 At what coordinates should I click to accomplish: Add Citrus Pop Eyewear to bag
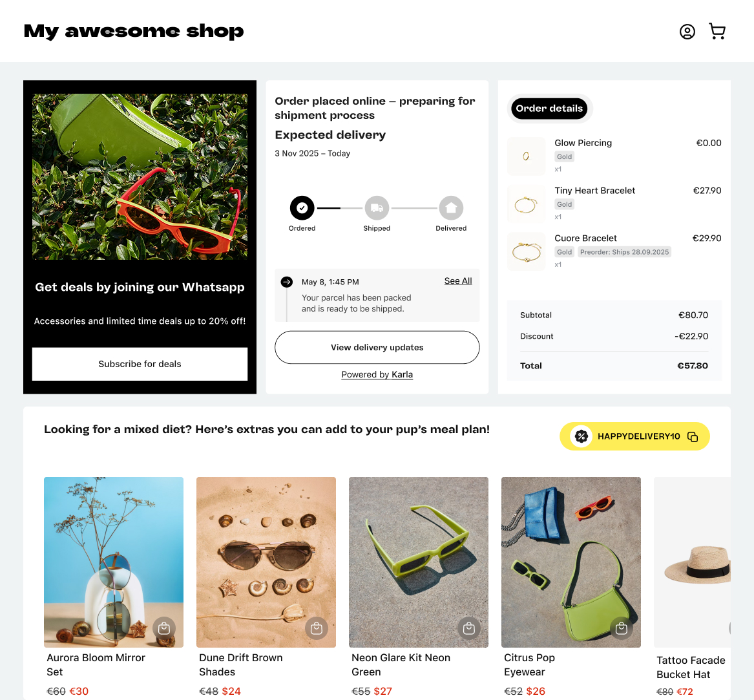point(622,628)
